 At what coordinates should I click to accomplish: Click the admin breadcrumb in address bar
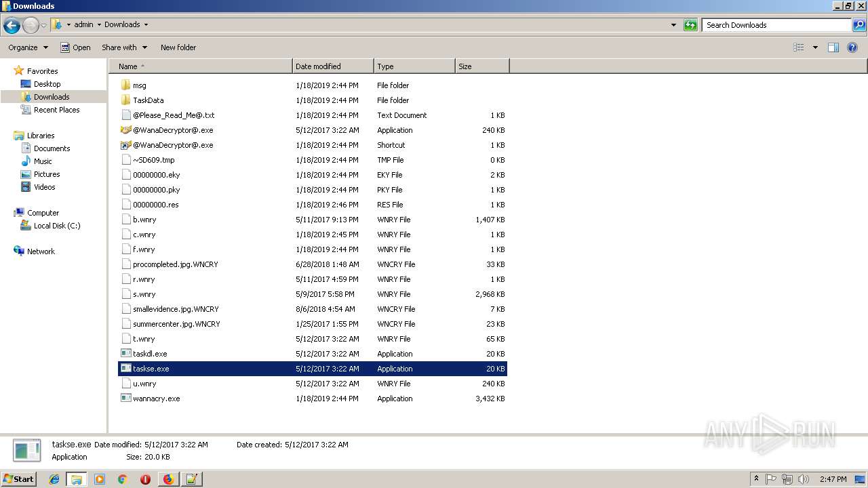83,24
